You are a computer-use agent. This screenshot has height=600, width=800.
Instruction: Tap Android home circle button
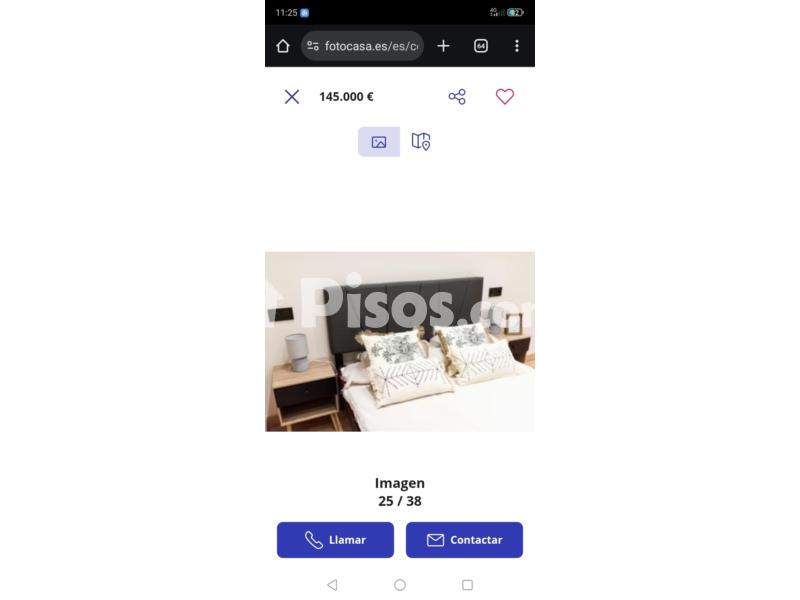pyautogui.click(x=400, y=585)
